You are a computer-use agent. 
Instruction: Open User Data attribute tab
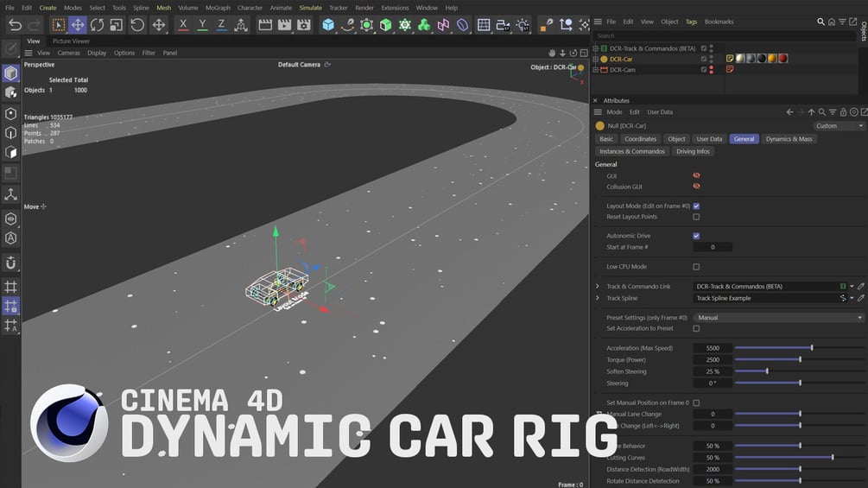pos(709,139)
